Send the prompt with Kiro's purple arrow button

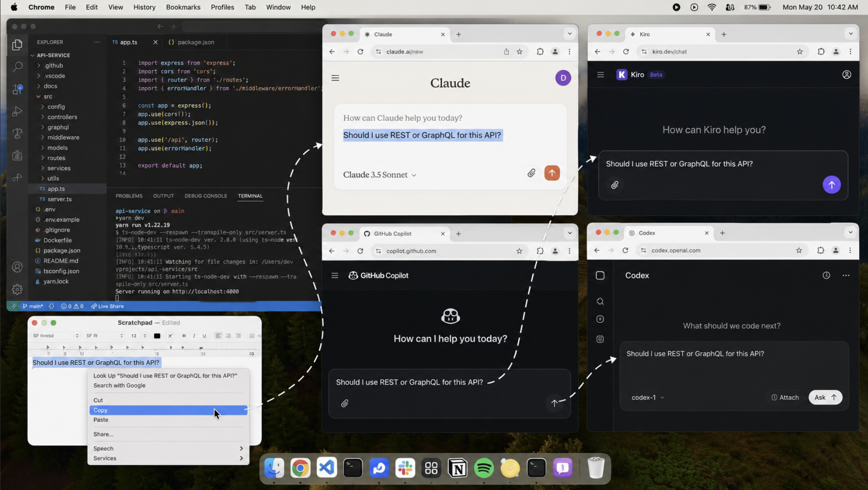(831, 185)
